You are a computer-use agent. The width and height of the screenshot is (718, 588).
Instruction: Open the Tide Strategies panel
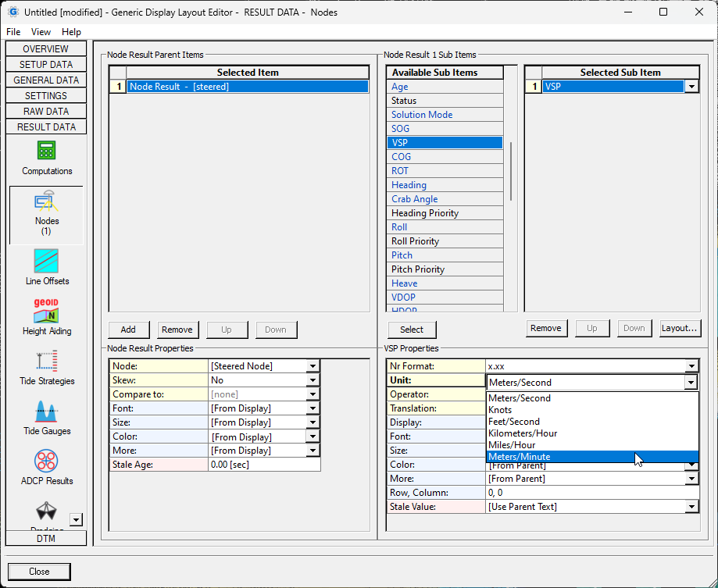[46, 367]
